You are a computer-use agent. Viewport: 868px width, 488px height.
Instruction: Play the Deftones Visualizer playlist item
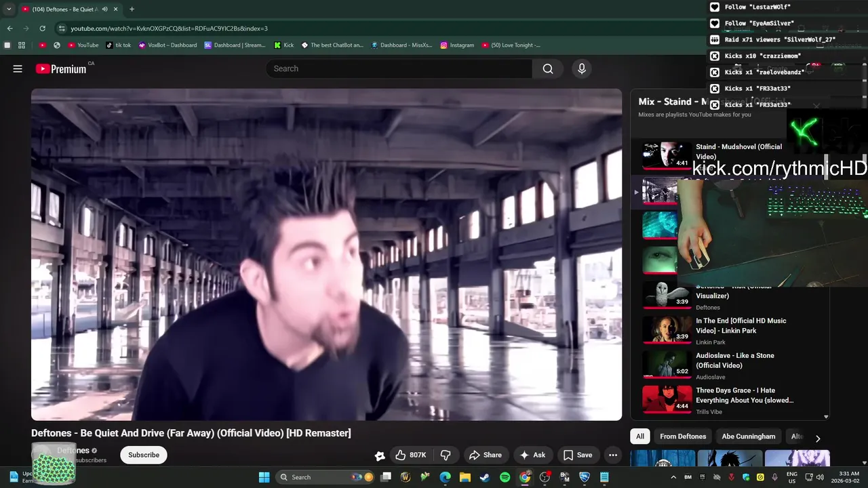coord(730,296)
